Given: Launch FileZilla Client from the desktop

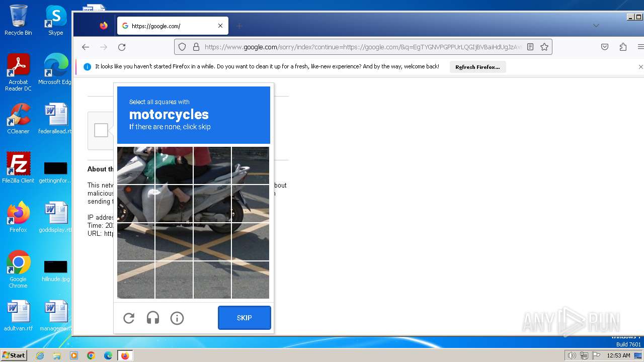Looking at the screenshot, I should (18, 168).
